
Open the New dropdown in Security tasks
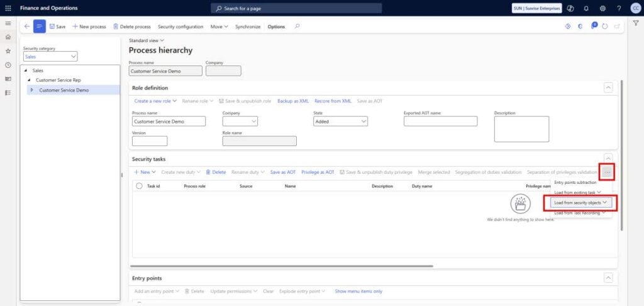[145, 172]
